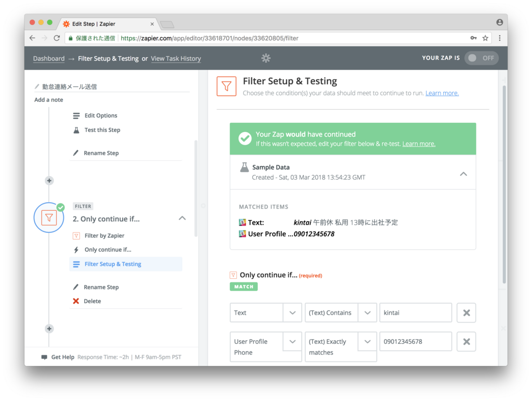This screenshot has width=532, height=401.
Task: Toggle the Your Zap is OFF switch
Action: pyautogui.click(x=482, y=58)
